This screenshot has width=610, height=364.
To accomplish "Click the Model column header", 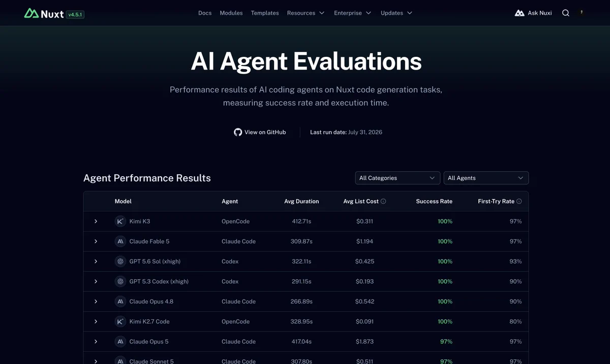I will (123, 202).
